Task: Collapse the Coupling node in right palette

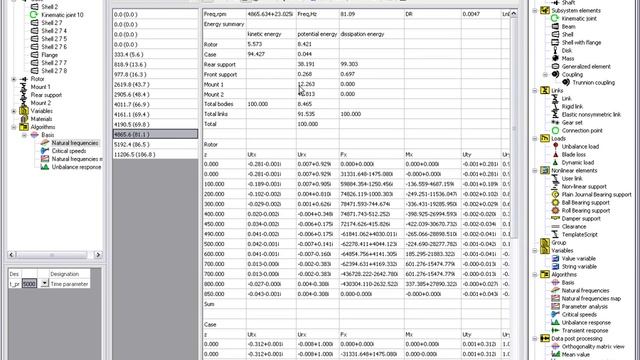Action: (545, 75)
